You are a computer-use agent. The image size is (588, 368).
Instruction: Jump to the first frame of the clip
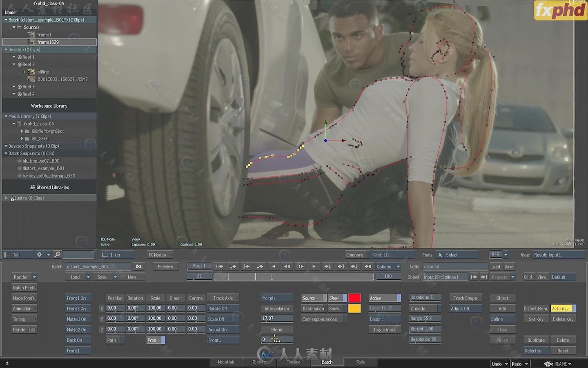point(219,267)
